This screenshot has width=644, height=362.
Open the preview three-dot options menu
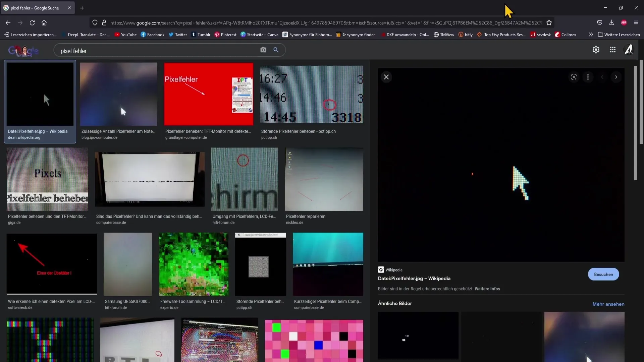tap(588, 77)
